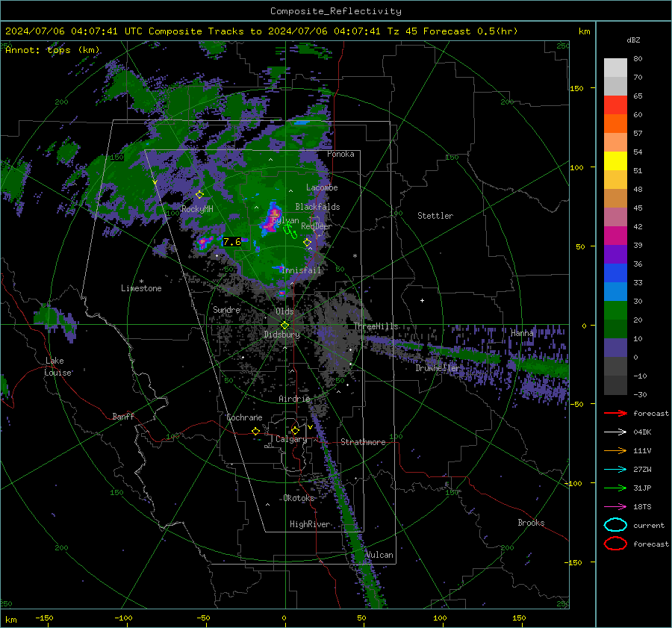Image resolution: width=672 pixels, height=628 pixels.
Task: Click the light gray 70-80 dBZ swatch
Action: pyautogui.click(x=615, y=68)
